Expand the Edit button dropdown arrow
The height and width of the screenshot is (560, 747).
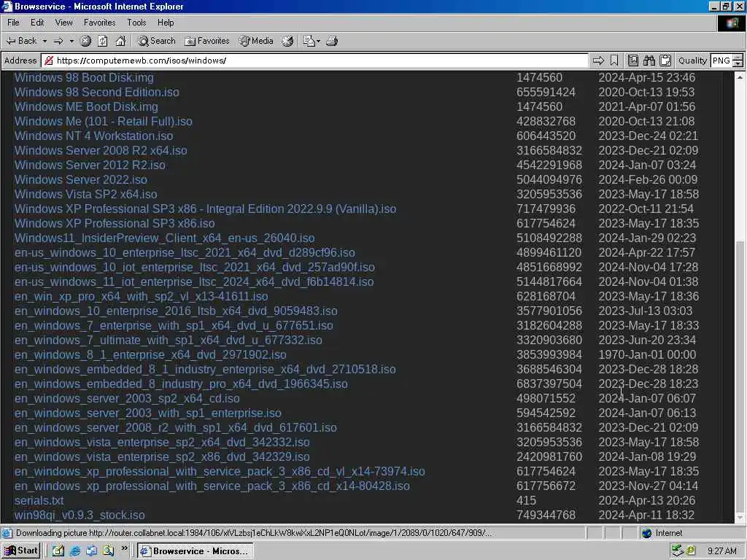[318, 41]
